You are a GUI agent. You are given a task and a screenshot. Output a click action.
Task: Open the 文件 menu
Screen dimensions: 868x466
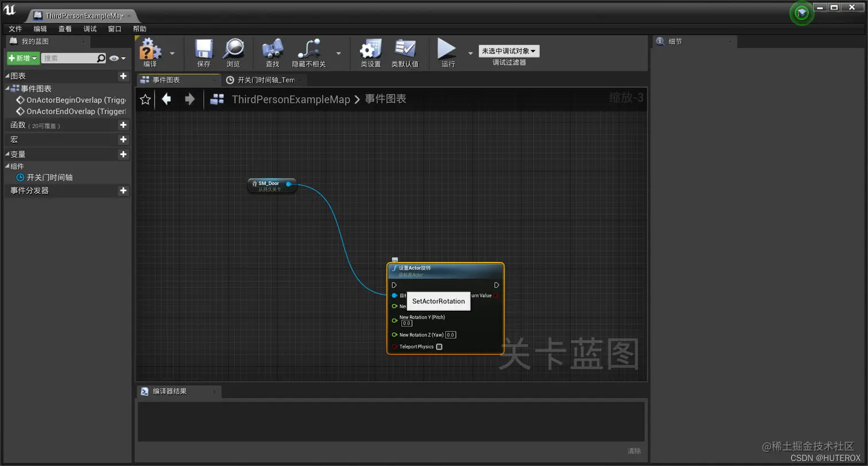(x=15, y=29)
